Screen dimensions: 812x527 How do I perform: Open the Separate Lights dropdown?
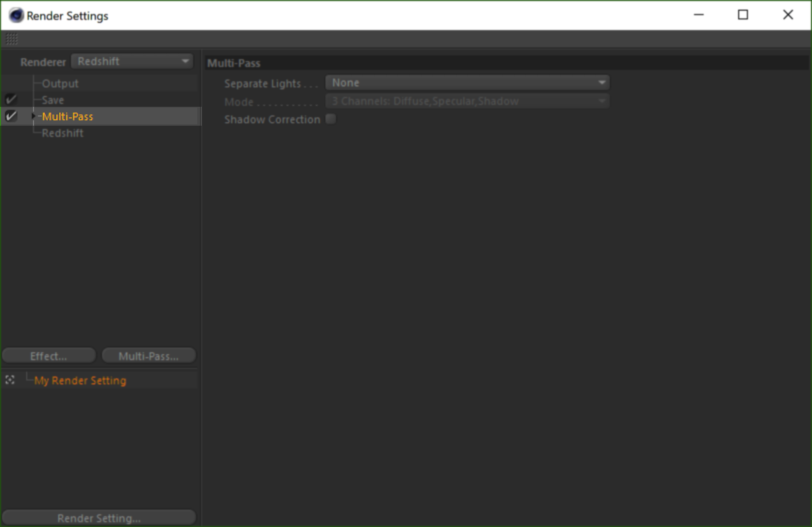(467, 82)
